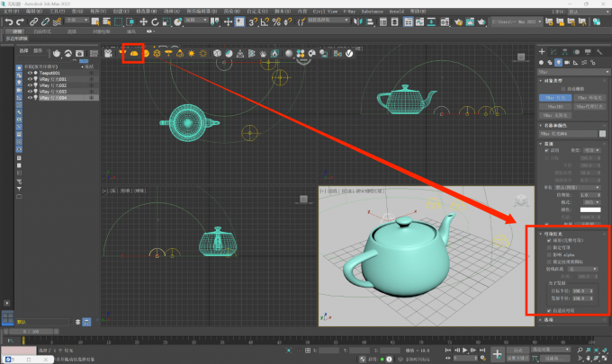Select VRay 灯光002 in scene explorer
This screenshot has height=364, width=612.
53,85
